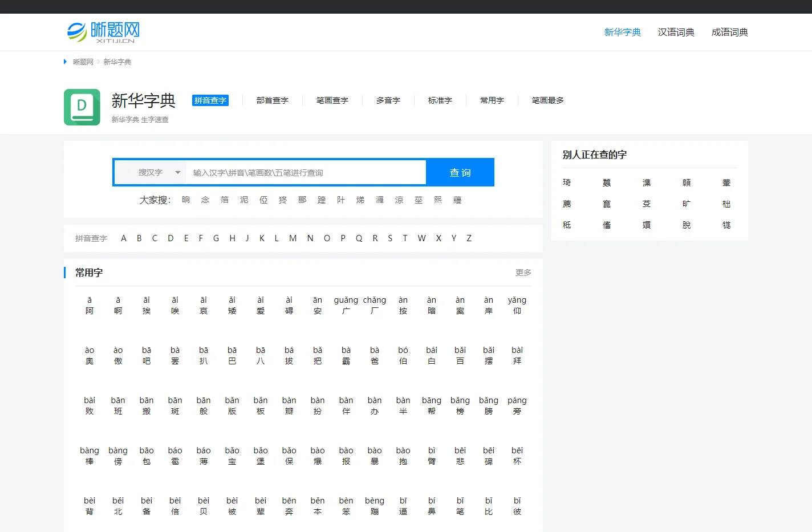
Task: Click 更多 link in 常用字 section
Action: click(523, 273)
